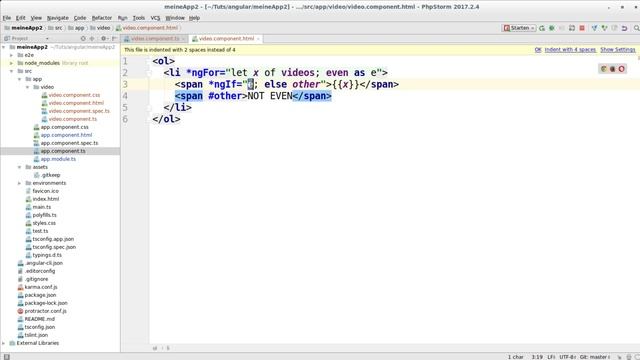640x360 pixels.
Task: Hide the Project tool window icon
Action: [114, 38]
